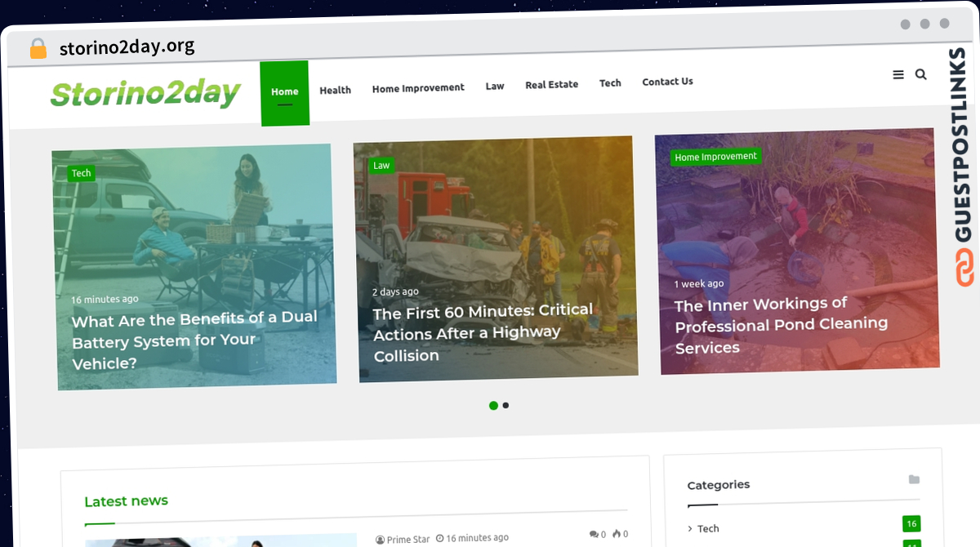Select the Home navigation tab
980x547 pixels.
pyautogui.click(x=285, y=93)
